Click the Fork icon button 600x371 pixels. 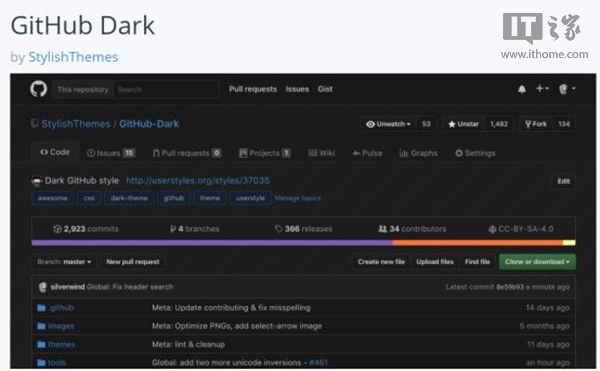click(536, 124)
